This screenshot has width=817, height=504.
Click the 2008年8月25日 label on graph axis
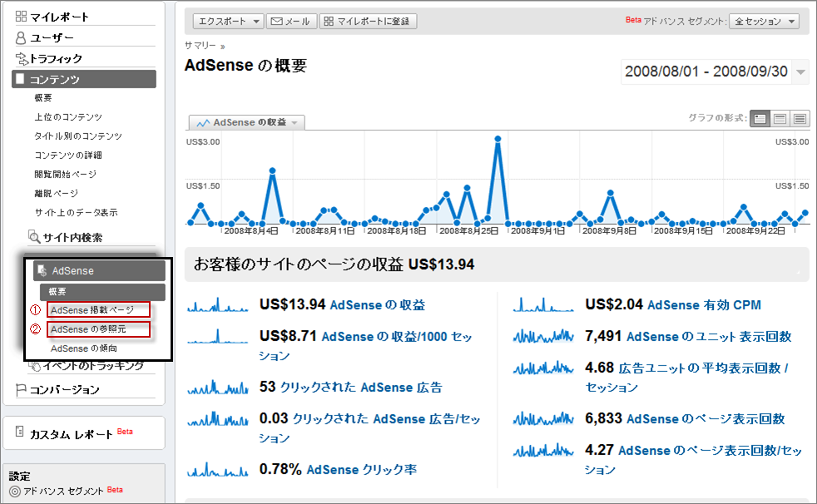468,230
